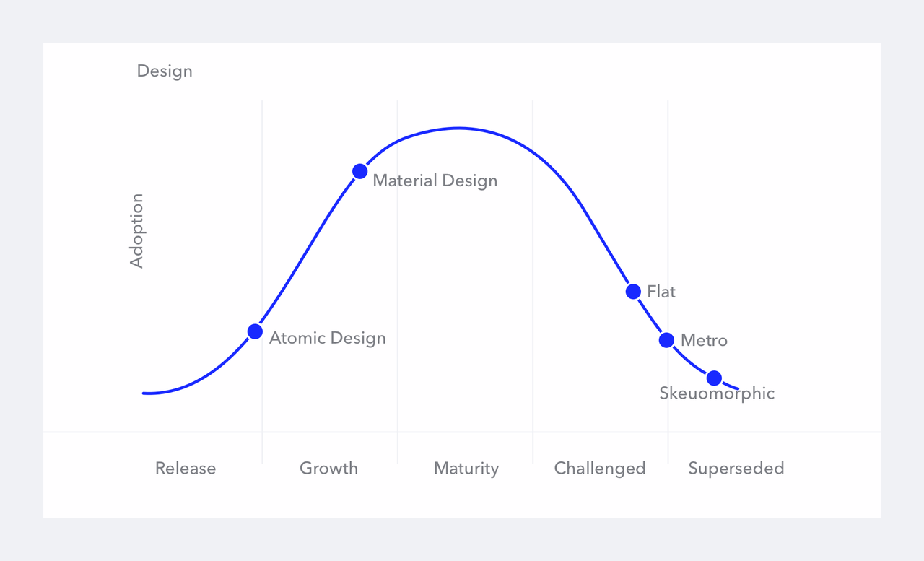This screenshot has height=561, width=924.
Task: Click the Design chart title
Action: [165, 71]
